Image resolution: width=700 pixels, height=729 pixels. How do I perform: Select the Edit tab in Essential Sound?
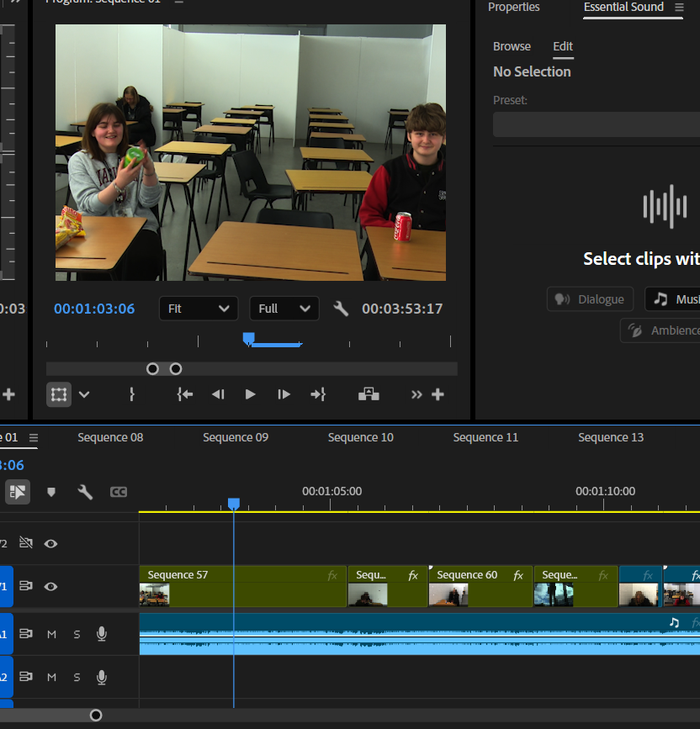point(563,46)
